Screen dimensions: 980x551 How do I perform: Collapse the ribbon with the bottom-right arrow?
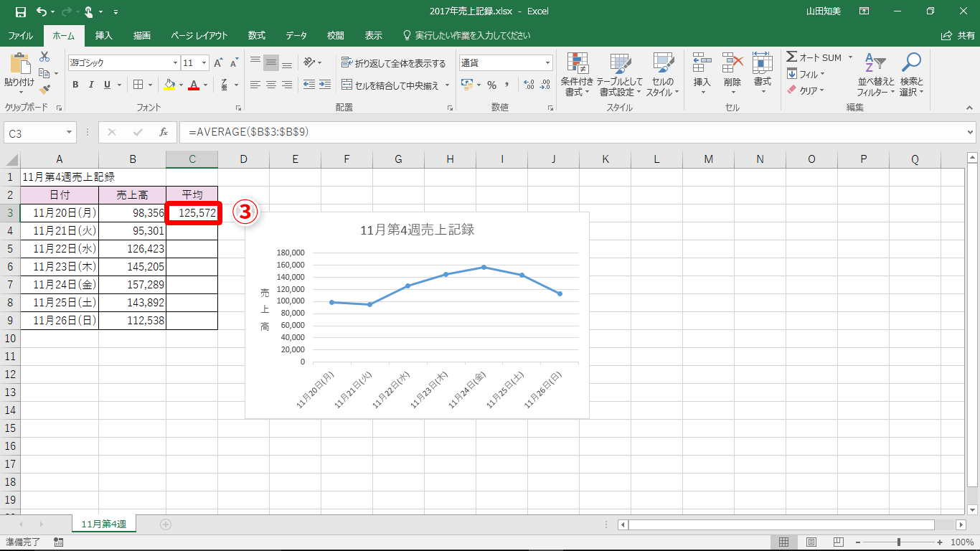pyautogui.click(x=970, y=108)
